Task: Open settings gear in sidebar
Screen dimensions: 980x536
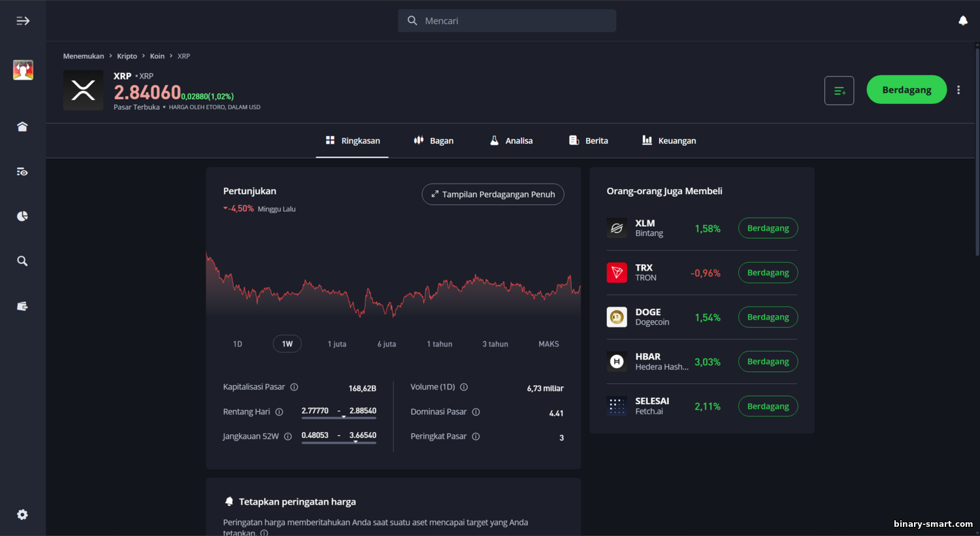Action: (x=22, y=514)
